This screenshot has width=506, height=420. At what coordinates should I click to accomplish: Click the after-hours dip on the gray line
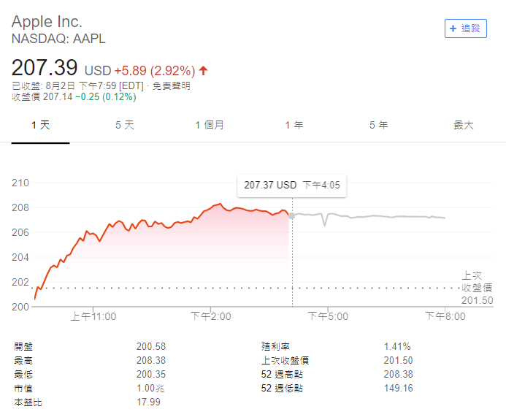324,225
